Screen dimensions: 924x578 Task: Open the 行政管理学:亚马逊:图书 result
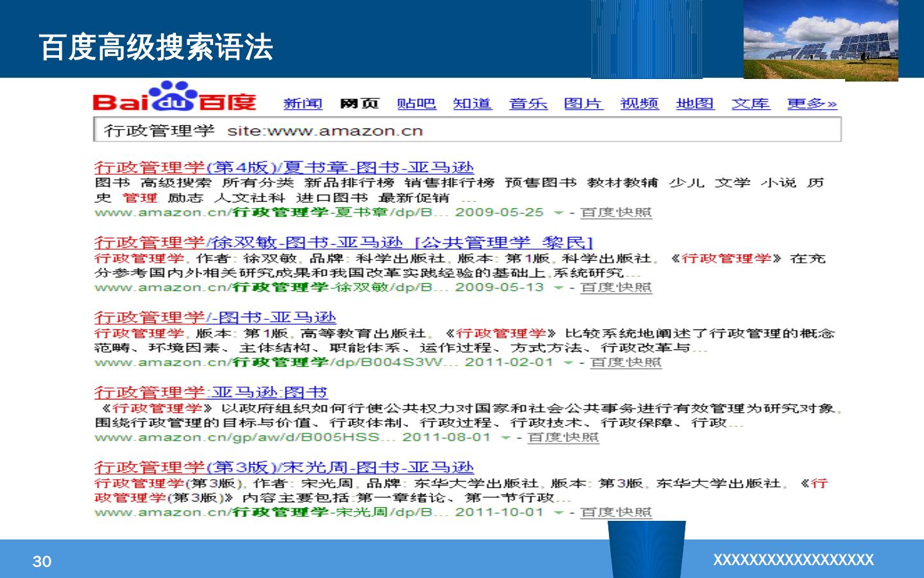click(210, 392)
